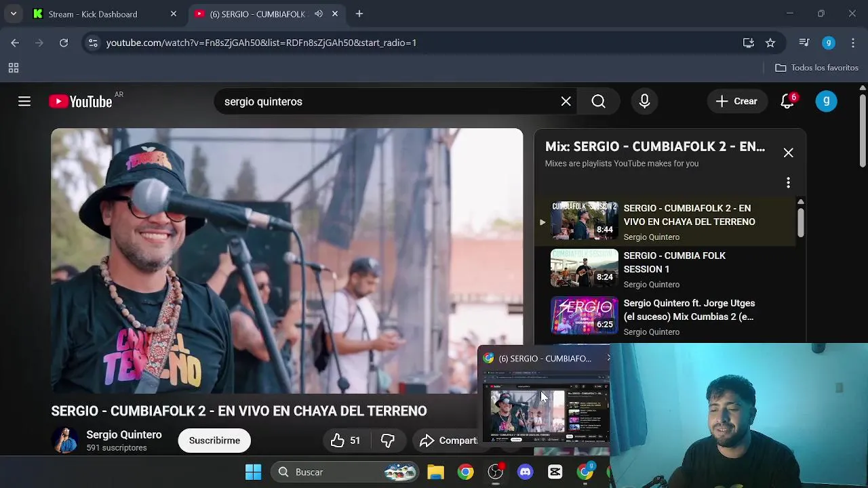Open a new browser tab

359,14
